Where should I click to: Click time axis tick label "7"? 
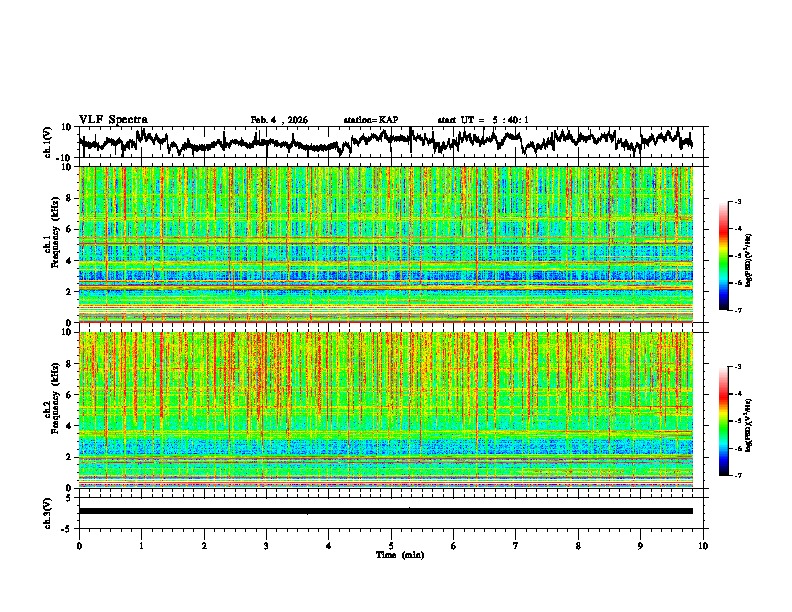tap(516, 546)
